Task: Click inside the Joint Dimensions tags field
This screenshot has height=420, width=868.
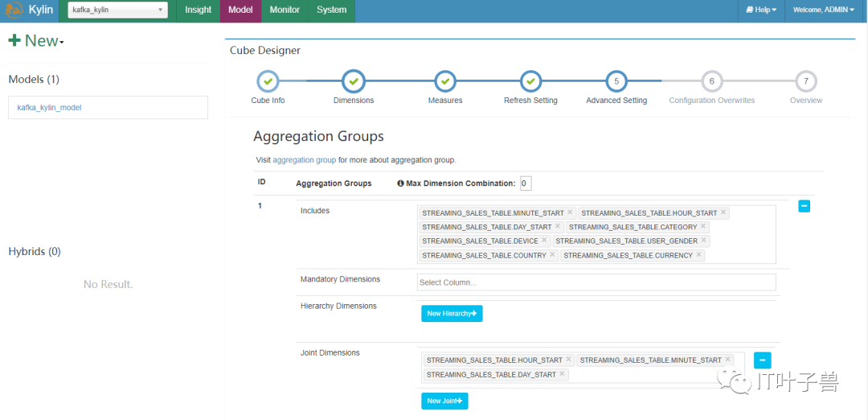Action: 583,368
